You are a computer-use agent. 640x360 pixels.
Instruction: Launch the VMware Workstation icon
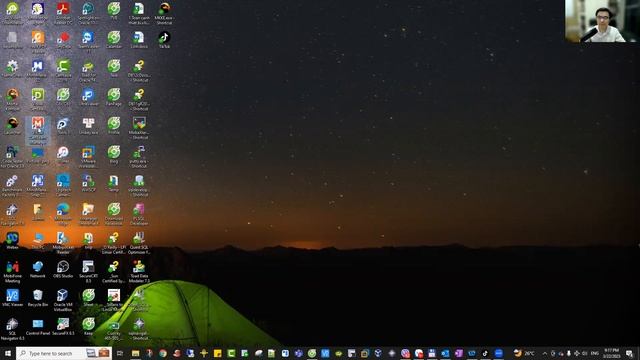[x=88, y=157]
